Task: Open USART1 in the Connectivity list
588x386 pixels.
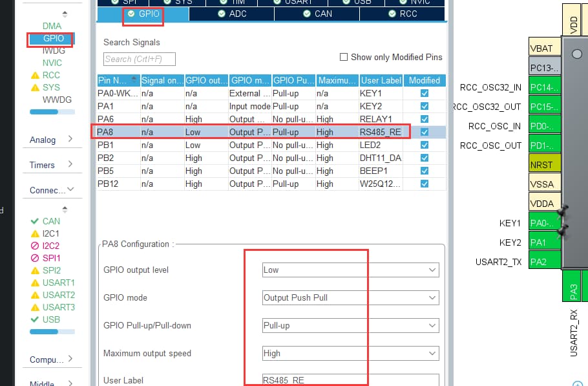Action: [58, 283]
